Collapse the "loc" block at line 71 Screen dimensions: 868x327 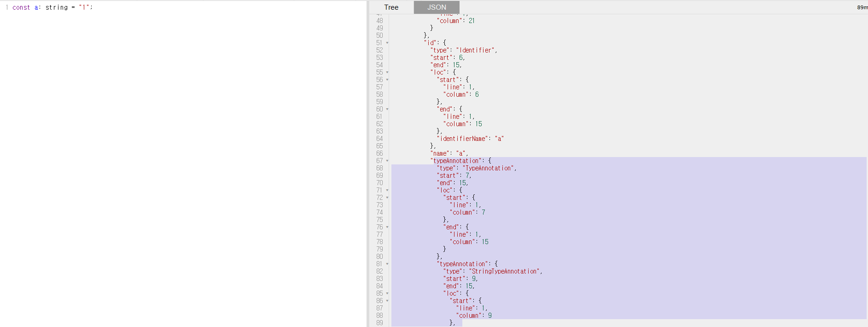(x=387, y=190)
